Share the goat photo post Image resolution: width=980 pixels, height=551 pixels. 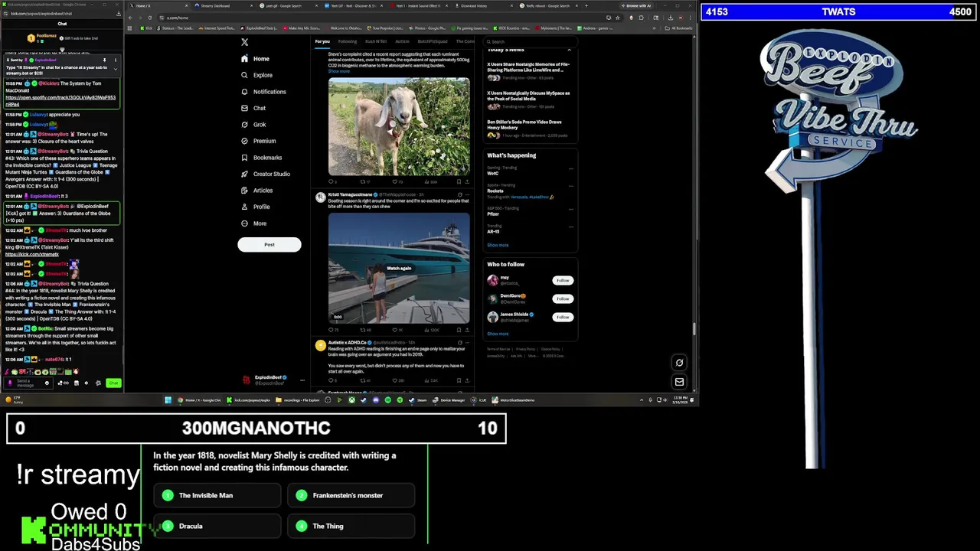[467, 182]
